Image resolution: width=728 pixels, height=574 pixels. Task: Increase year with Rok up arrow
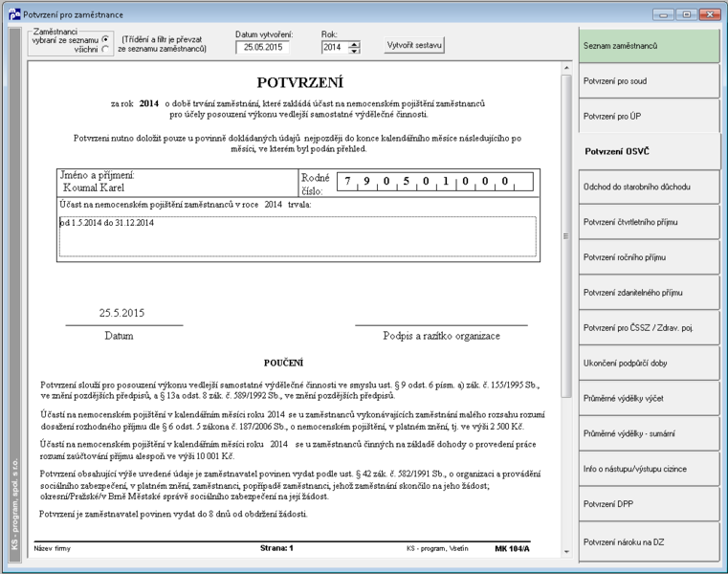pyautogui.click(x=354, y=44)
